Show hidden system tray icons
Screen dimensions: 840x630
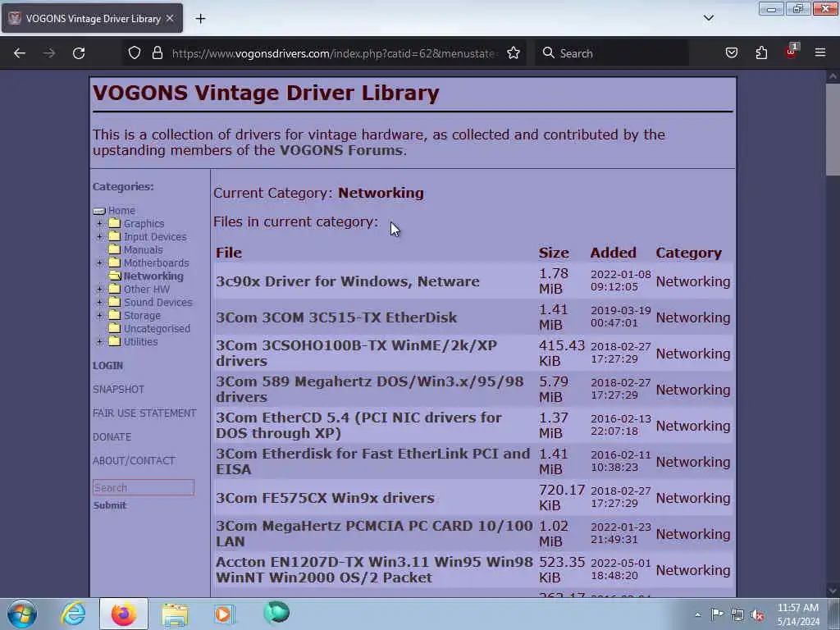[x=697, y=614]
